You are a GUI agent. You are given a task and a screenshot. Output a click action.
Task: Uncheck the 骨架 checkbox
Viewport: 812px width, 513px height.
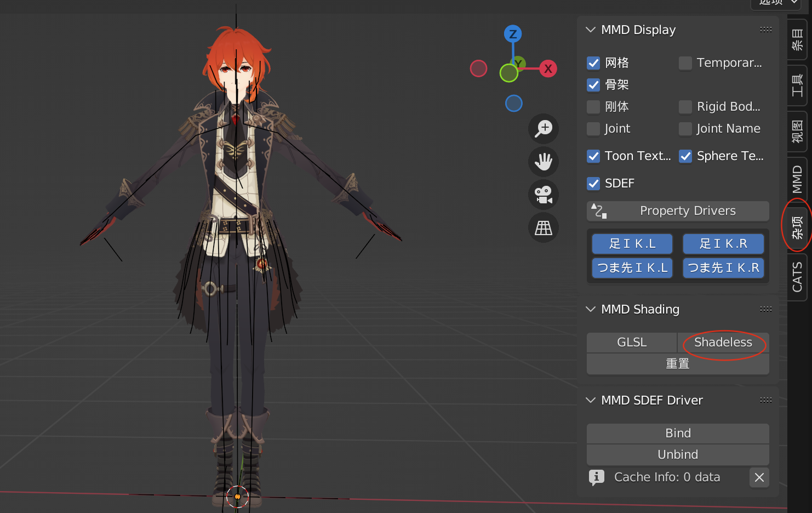click(x=593, y=85)
